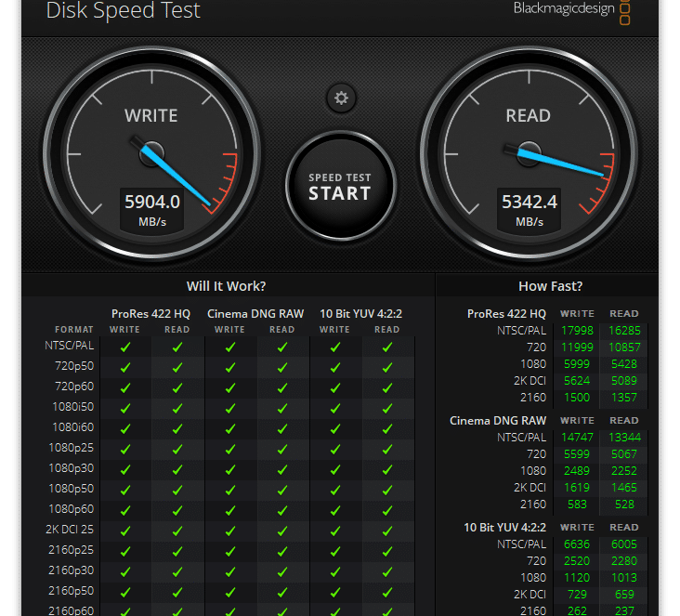This screenshot has height=616, width=680.
Task: Click ProRes 720 write value 11999
Action: [577, 347]
